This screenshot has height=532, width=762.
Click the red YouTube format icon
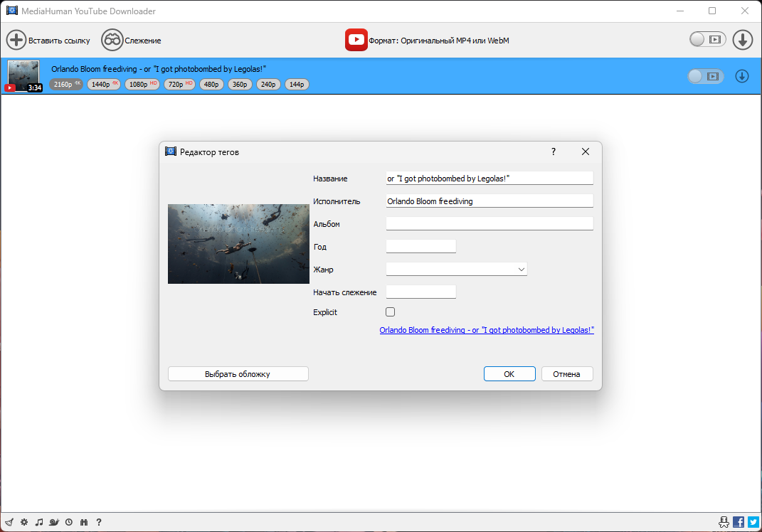point(356,40)
